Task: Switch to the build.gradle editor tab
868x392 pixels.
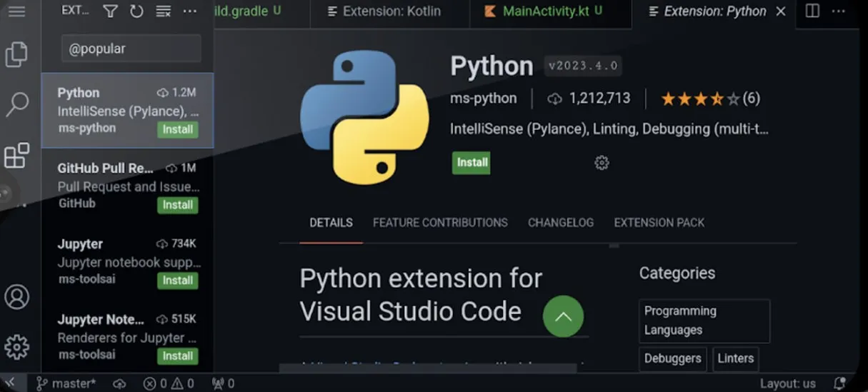Action: coord(261,11)
